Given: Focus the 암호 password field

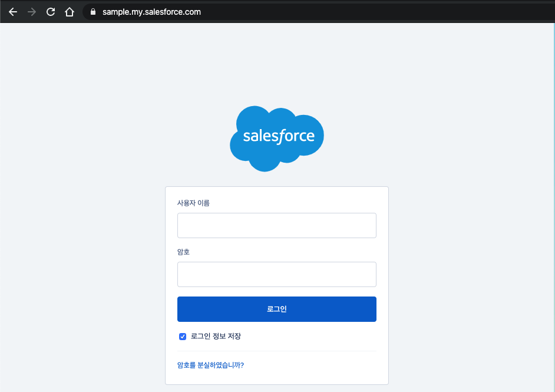Looking at the screenshot, I should point(277,275).
